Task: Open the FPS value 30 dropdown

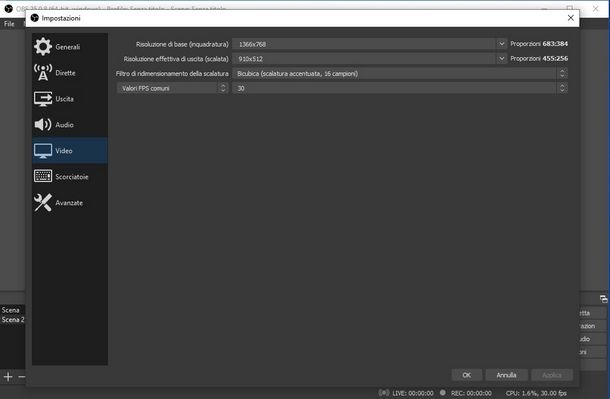Action: 400,88
